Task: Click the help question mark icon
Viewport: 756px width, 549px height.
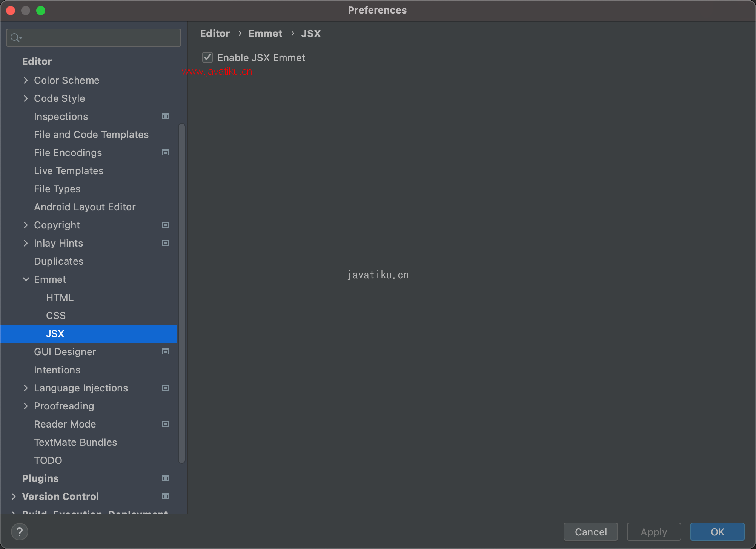Action: coord(20,532)
